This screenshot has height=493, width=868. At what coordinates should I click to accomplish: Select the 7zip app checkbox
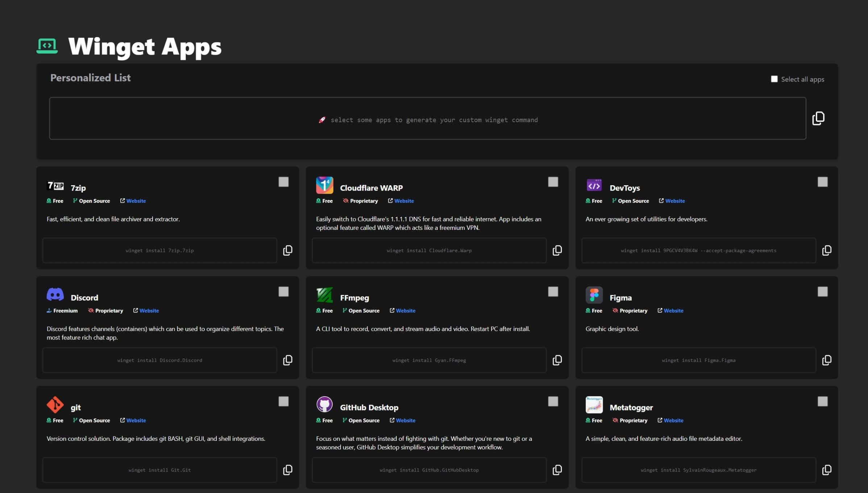tap(283, 182)
